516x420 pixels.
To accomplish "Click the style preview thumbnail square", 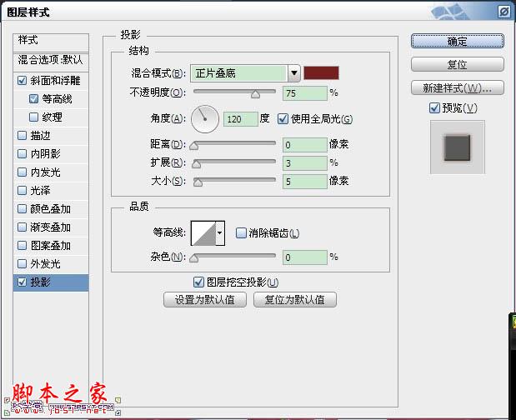I will (457, 147).
